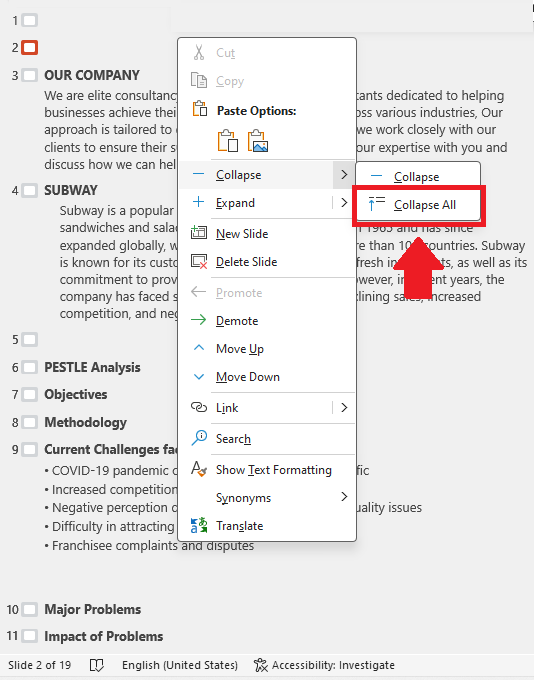534x680 pixels.
Task: Choose Collapse in the submenu
Action: pos(419,177)
